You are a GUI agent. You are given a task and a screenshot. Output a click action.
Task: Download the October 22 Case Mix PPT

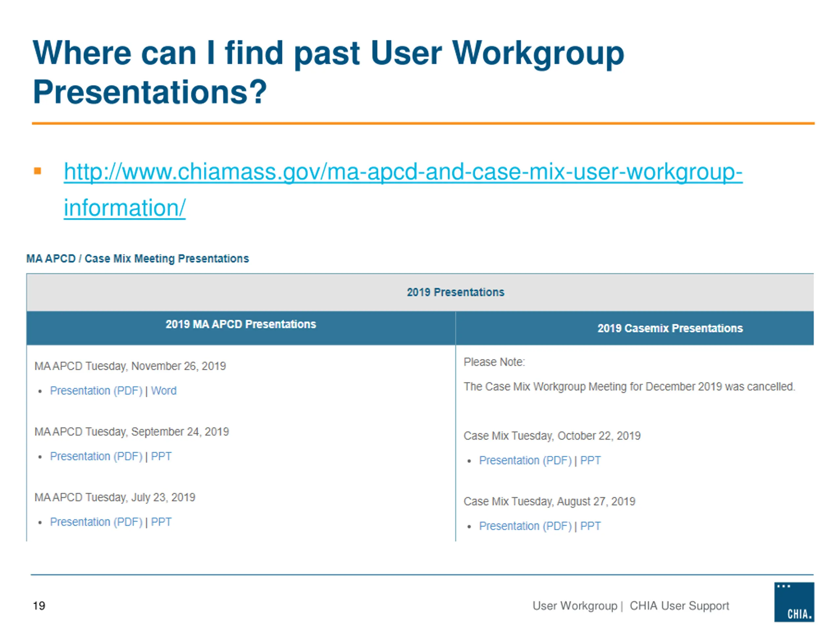tap(590, 461)
